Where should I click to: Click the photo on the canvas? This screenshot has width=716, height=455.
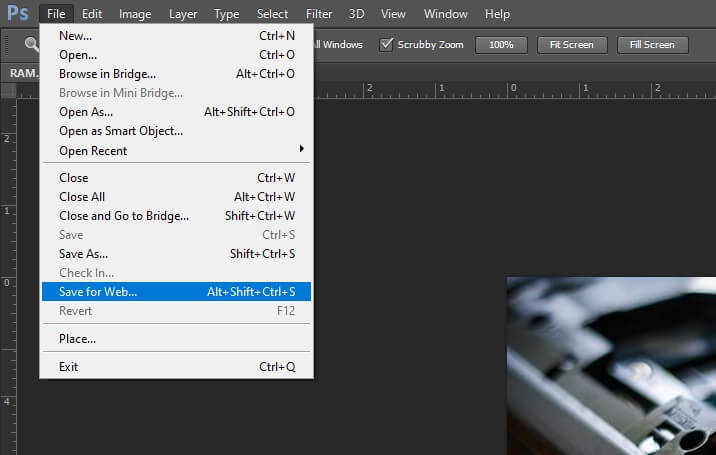click(611, 365)
